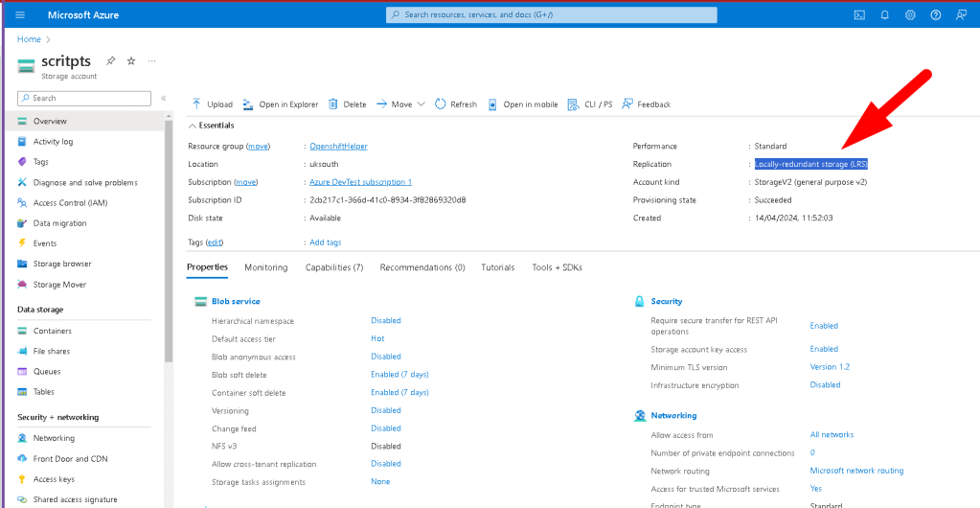Switch to the Monitoring tab
Screen dimensions: 980x508
265,267
